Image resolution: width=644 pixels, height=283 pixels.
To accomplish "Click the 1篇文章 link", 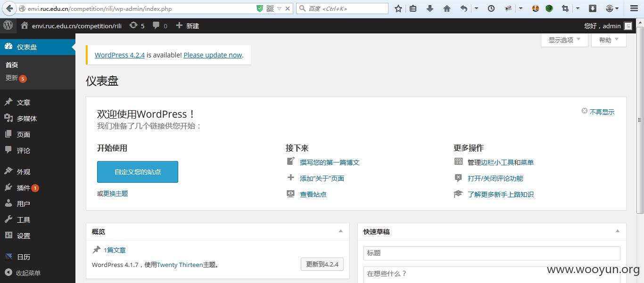I will [115, 251].
